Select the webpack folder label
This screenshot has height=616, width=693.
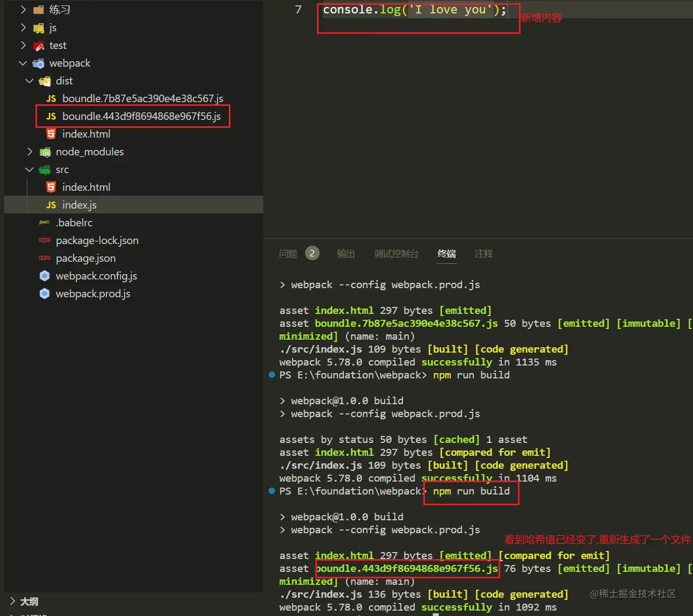(70, 63)
